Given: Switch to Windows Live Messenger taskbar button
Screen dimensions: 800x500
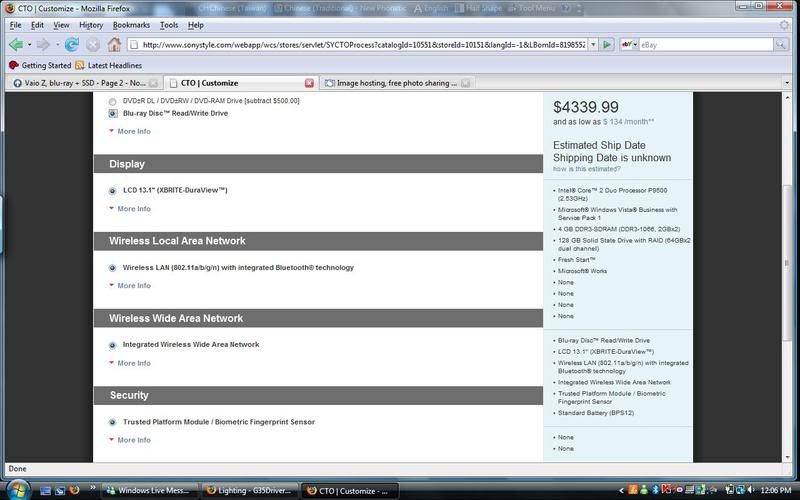Looking at the screenshot, I should pos(148,491).
